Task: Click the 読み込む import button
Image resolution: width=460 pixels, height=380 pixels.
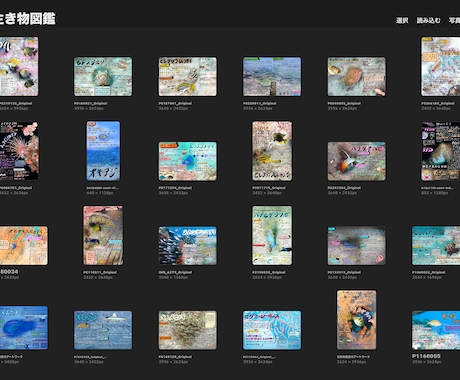Action: tap(428, 21)
